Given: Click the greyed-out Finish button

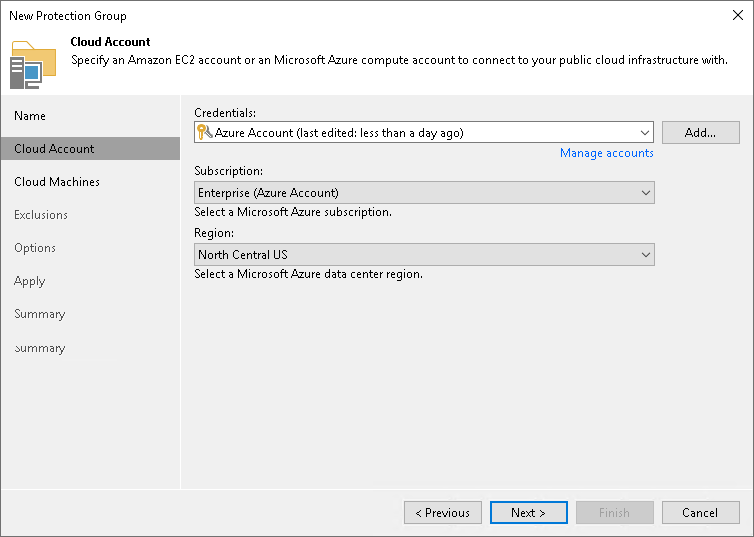Looking at the screenshot, I should coord(615,512).
